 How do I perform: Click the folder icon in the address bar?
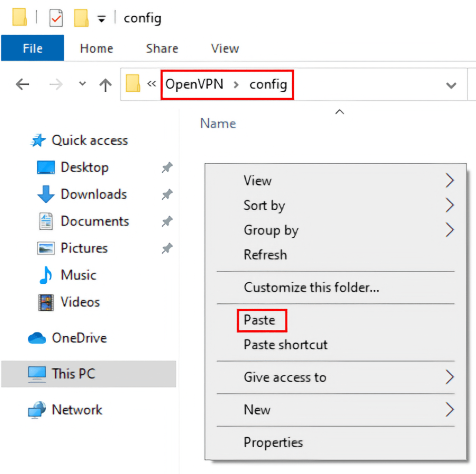133,83
